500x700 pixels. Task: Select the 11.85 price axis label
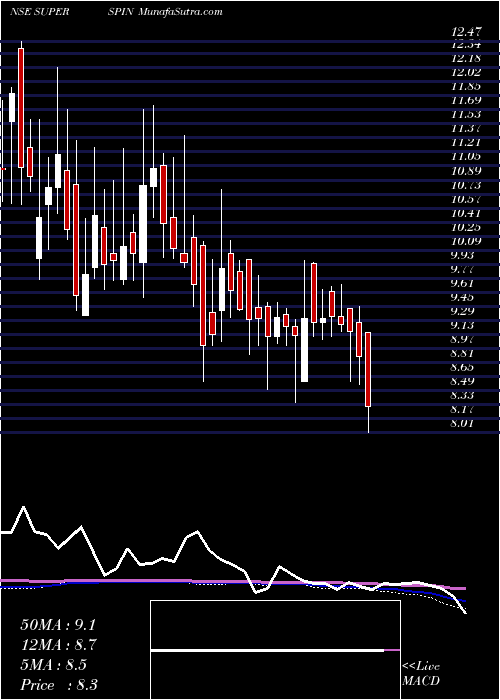coord(467,87)
